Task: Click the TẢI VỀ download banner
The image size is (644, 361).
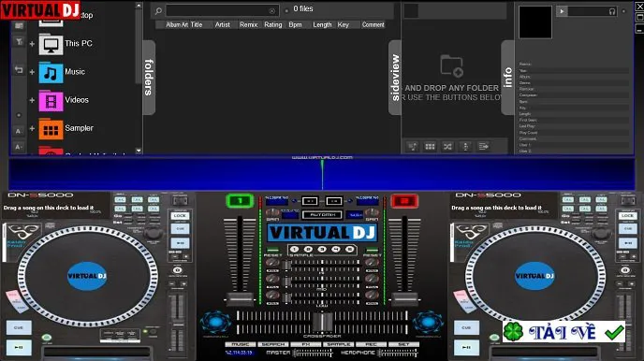Action: point(563,332)
